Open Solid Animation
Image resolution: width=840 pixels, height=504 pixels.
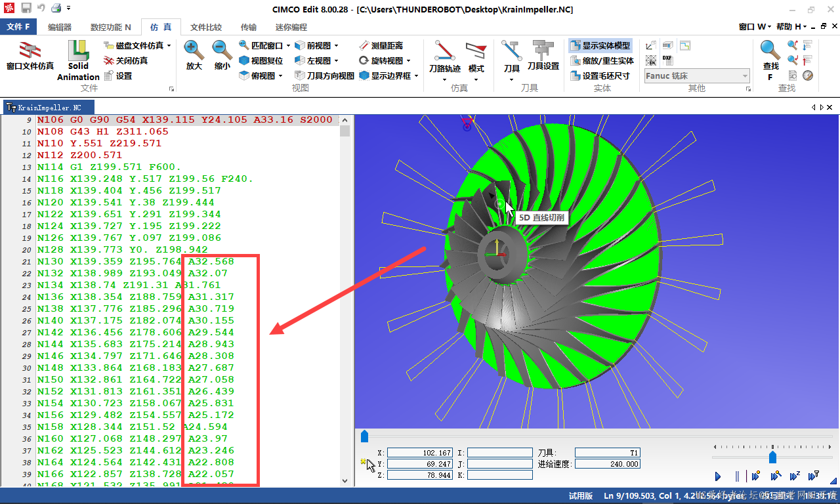(x=78, y=60)
